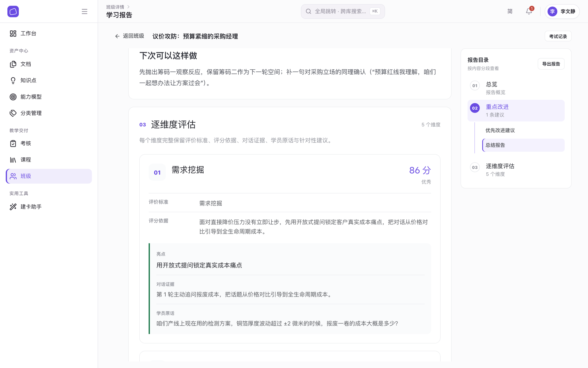This screenshot has height=368, width=588.
Task: Click the 班级 people icon
Action: click(13, 176)
